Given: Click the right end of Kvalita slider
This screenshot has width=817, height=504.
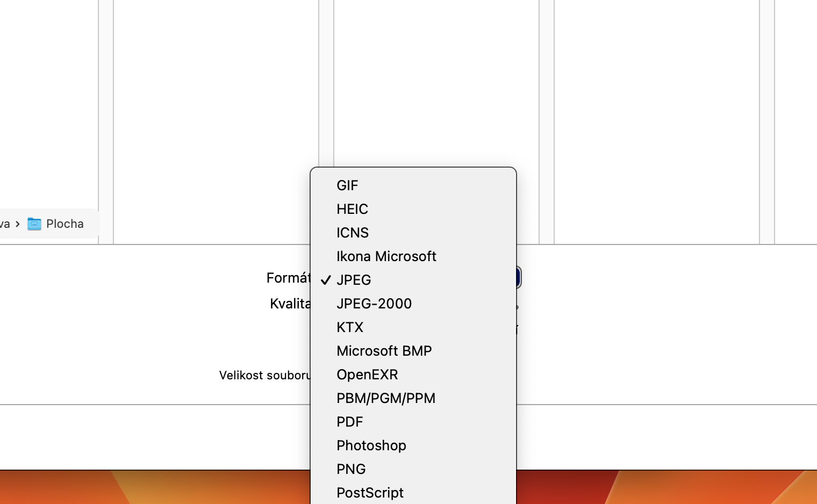Looking at the screenshot, I should tap(517, 307).
